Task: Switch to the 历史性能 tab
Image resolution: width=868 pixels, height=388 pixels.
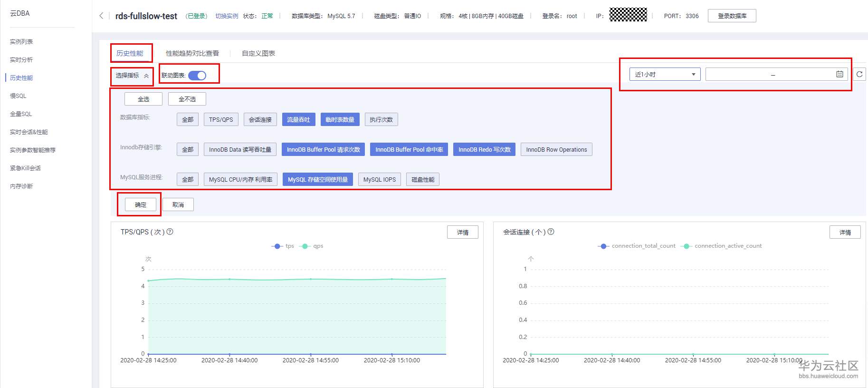Action: tap(130, 53)
